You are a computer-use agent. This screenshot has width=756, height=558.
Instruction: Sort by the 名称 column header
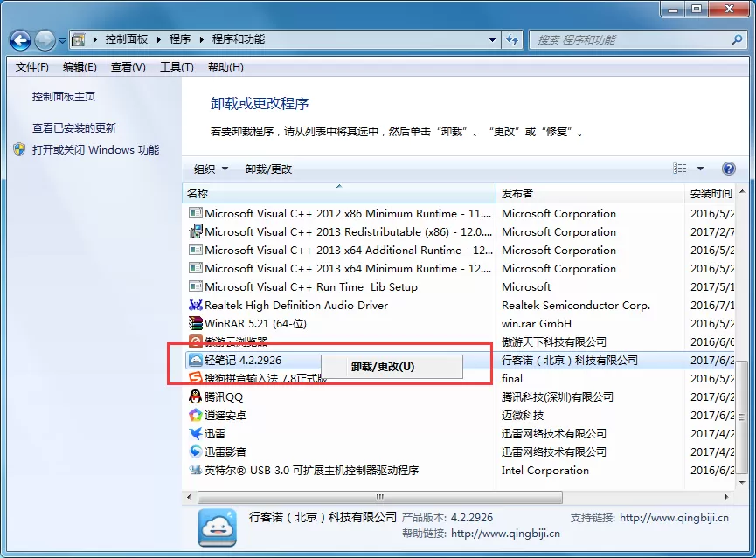point(339,194)
